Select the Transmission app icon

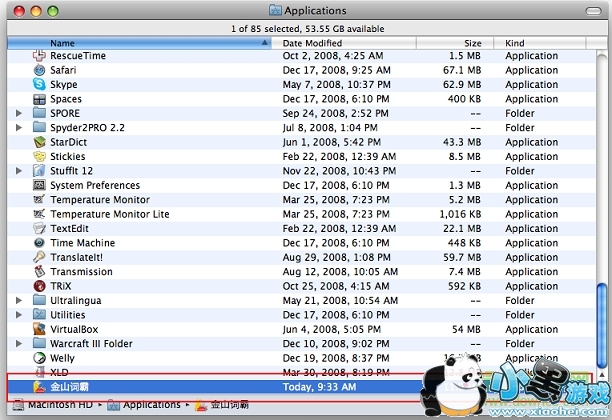point(39,272)
